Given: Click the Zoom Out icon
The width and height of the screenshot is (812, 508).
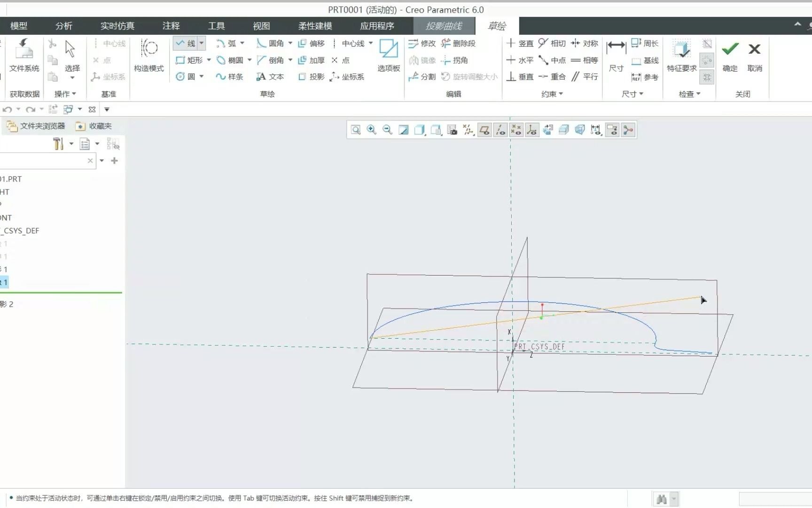Looking at the screenshot, I should [387, 130].
